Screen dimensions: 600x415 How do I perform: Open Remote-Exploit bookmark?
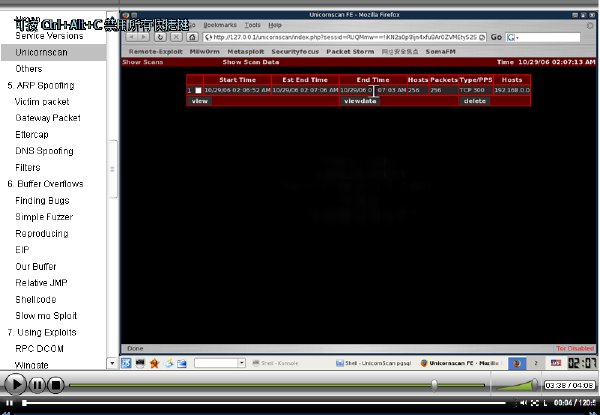pyautogui.click(x=156, y=52)
